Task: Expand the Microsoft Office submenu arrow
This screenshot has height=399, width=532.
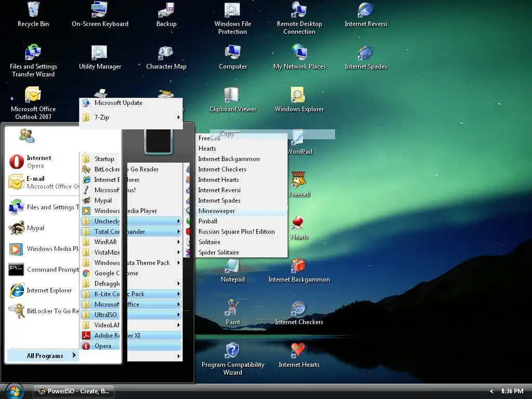Action: click(179, 304)
